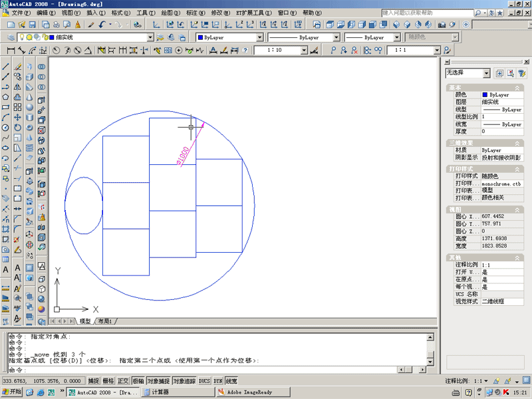The image size is (532, 399).
Task: Open the 1:1 annotation scale dropdown in toolbar
Action: point(437,51)
